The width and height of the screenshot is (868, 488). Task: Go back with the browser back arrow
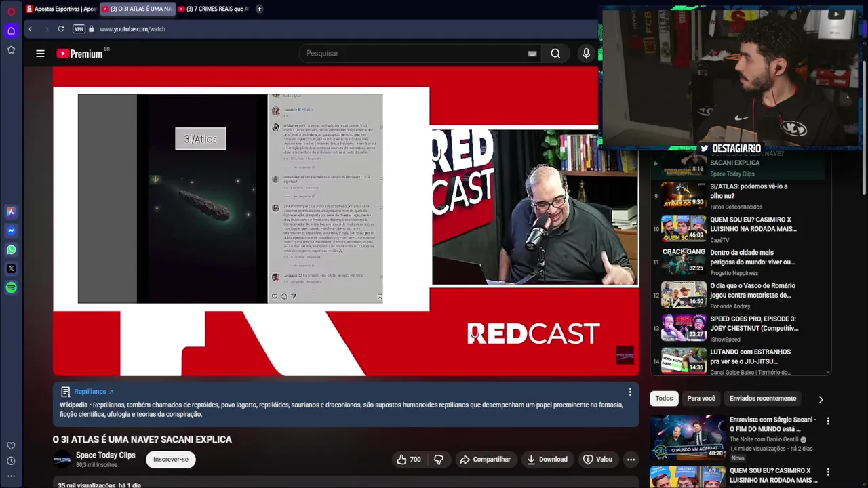[x=30, y=29]
